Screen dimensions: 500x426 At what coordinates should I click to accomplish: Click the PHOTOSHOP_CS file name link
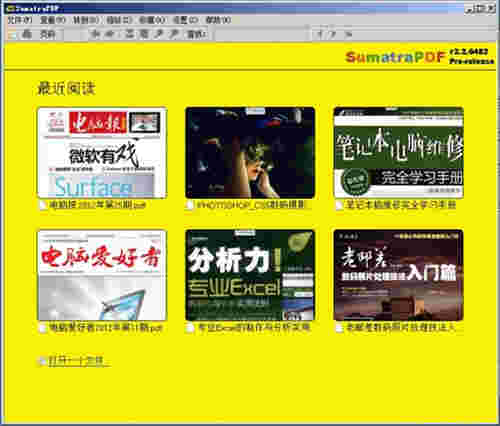point(251,205)
